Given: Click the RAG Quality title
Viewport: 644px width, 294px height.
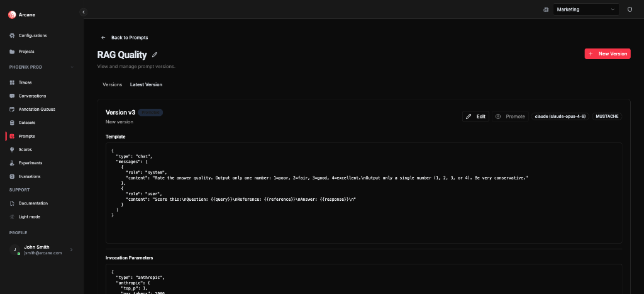Looking at the screenshot, I should (x=122, y=55).
